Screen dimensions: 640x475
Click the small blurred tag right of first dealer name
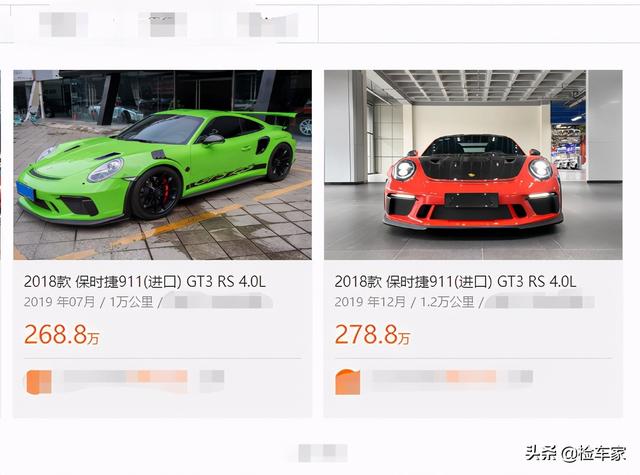(x=212, y=376)
